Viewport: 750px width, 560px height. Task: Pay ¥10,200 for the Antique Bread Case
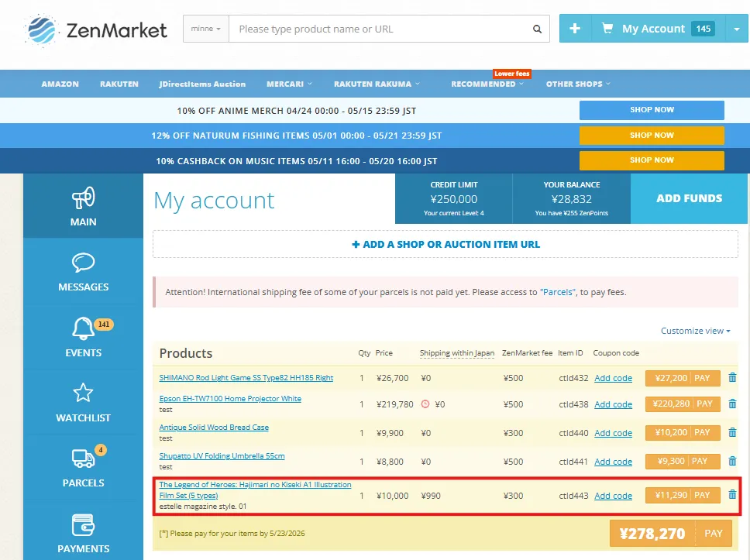[x=682, y=432]
